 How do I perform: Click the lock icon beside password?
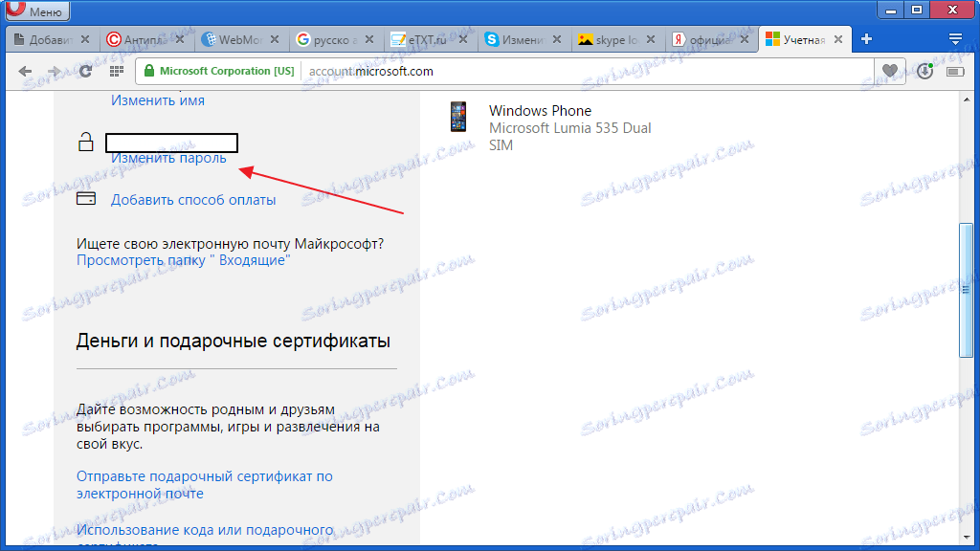point(85,142)
